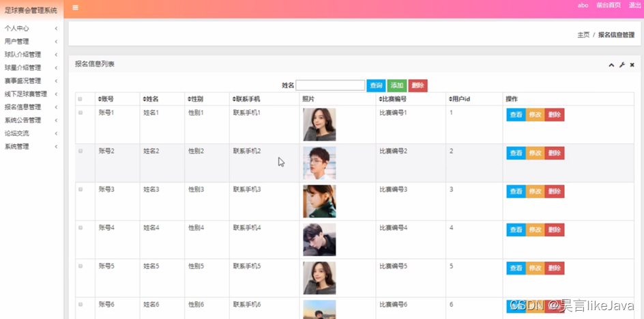Edit row 账号1 with 修改 button

click(535, 115)
